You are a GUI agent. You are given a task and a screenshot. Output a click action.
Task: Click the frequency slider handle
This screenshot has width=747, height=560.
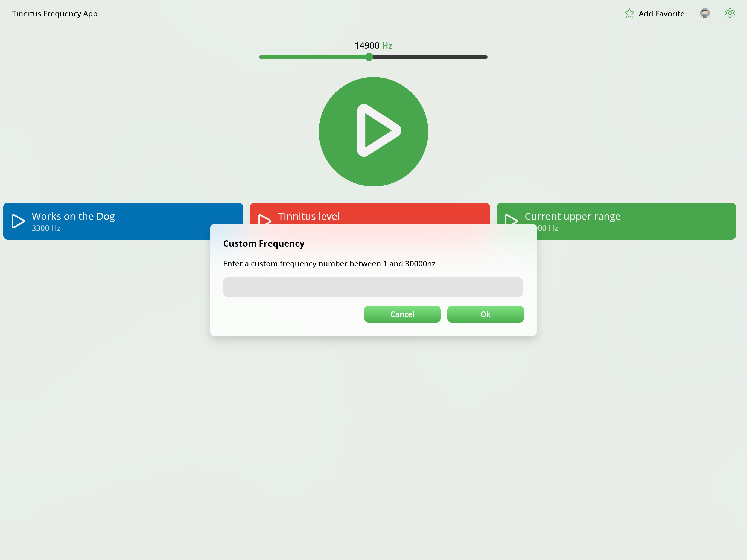369,57
